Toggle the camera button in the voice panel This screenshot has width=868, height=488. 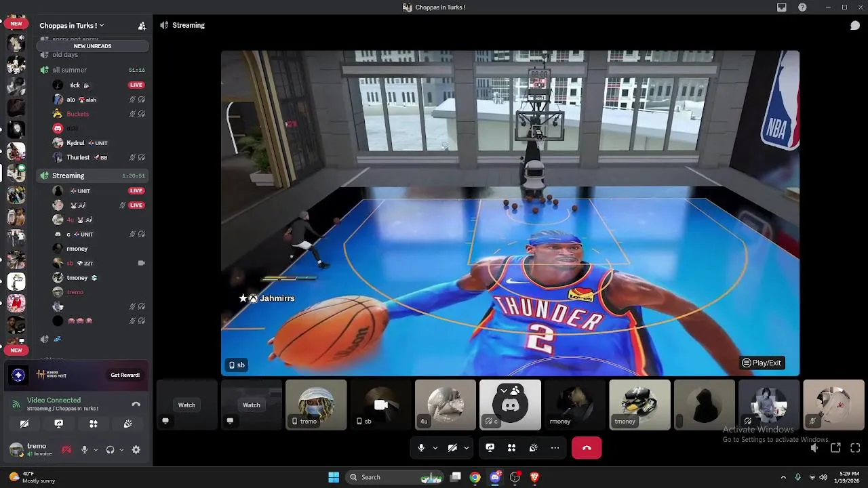(24, 424)
